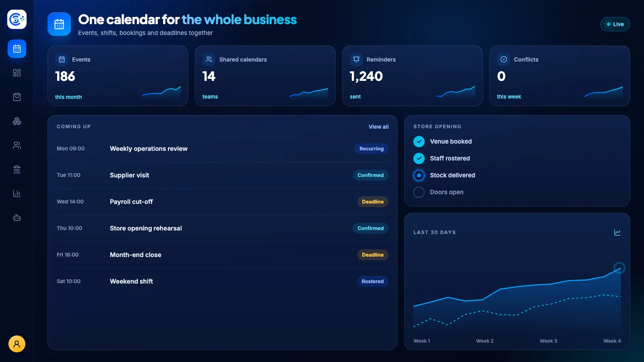
Task: Click the Events sparkline chart
Action: [x=161, y=93]
